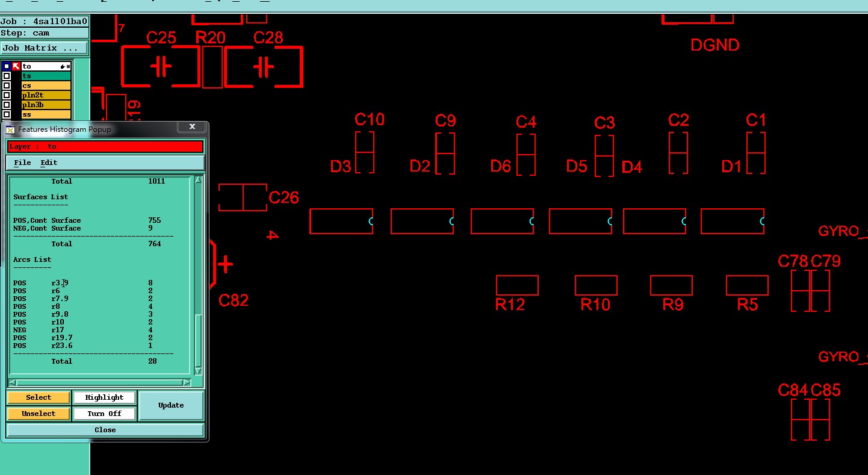Screen dimensions: 868x475
Task: Close the Features Histogram Popup window with X
Action: pos(192,126)
